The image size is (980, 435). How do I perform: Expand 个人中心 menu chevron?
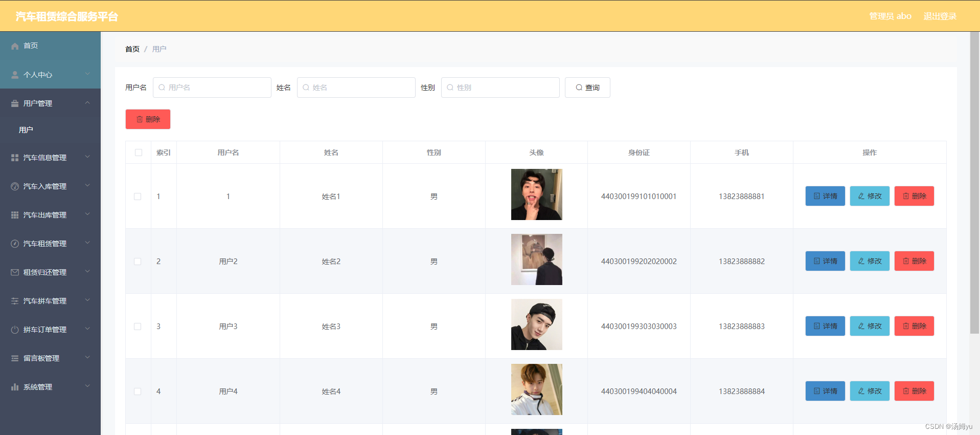coord(87,74)
